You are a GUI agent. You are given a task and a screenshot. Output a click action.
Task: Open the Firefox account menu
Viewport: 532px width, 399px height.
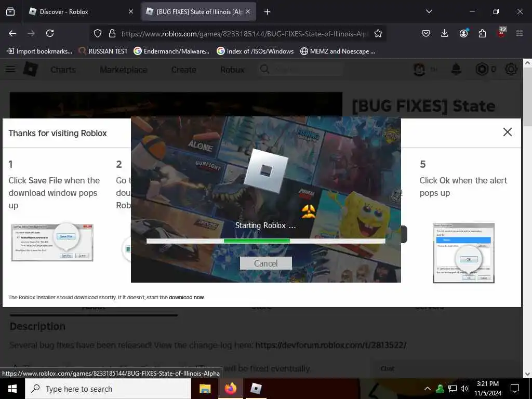click(463, 33)
